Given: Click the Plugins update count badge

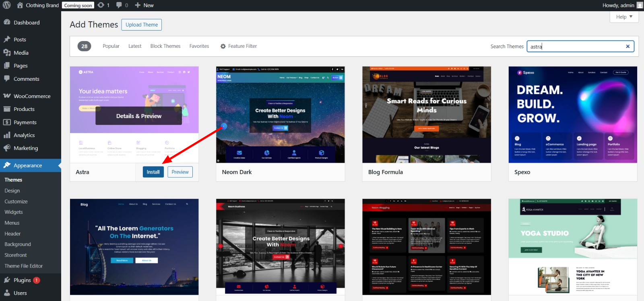Looking at the screenshot, I should [x=37, y=280].
